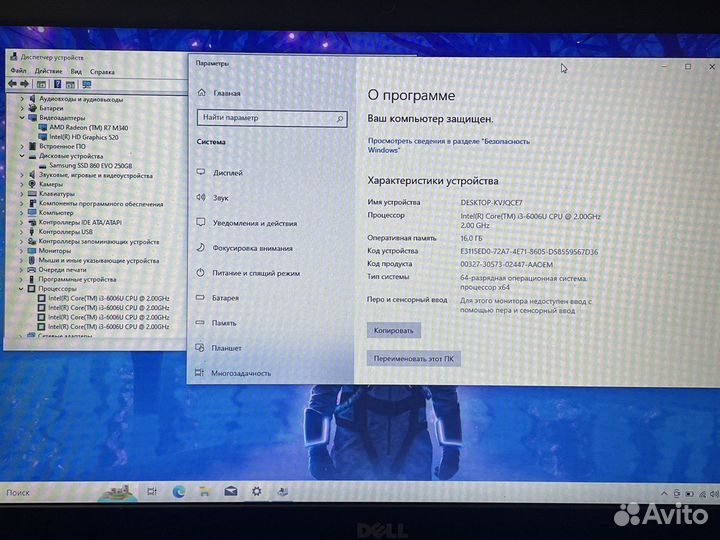This screenshot has width=720, height=540.
Task: Collapse the Дисковые устройства node
Action: point(22,156)
